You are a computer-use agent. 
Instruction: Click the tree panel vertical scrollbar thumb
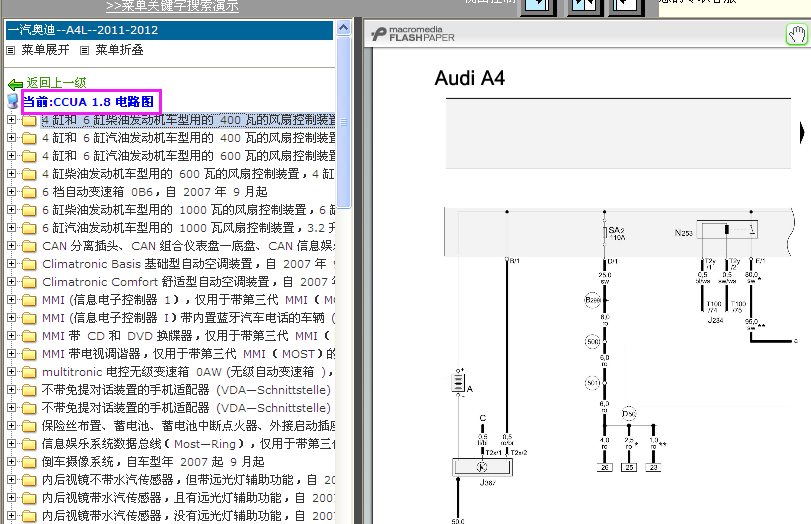[x=343, y=122]
